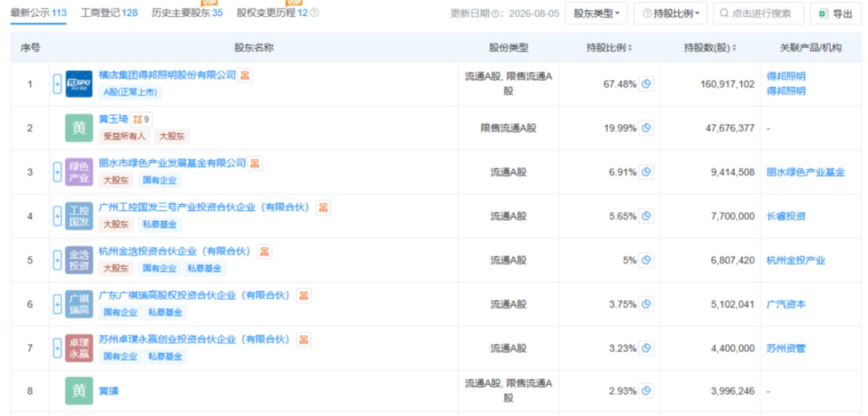
Task: Expand row 1 横店集团得邦照明 plus button
Action: click(x=57, y=84)
